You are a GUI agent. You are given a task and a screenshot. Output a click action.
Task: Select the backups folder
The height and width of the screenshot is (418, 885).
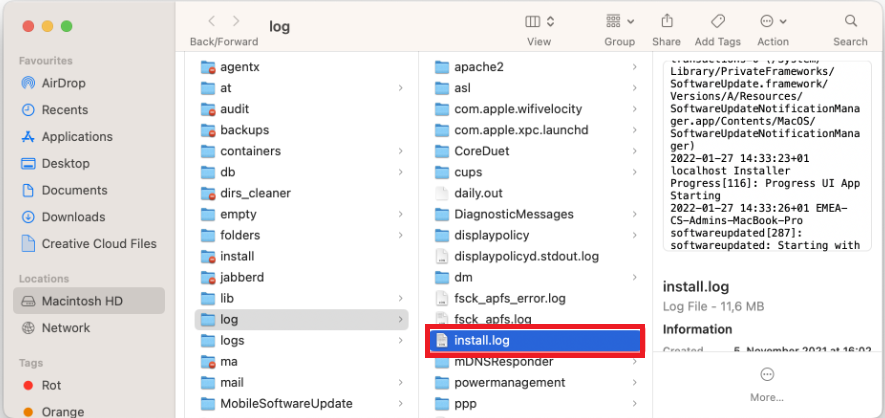[x=301, y=130]
